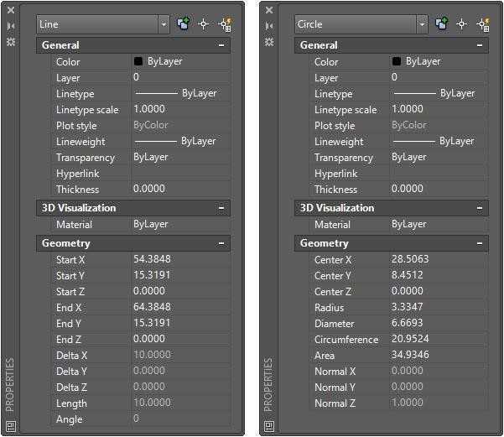Close the Line properties palette
This screenshot has width=504, height=437.
click(x=11, y=10)
